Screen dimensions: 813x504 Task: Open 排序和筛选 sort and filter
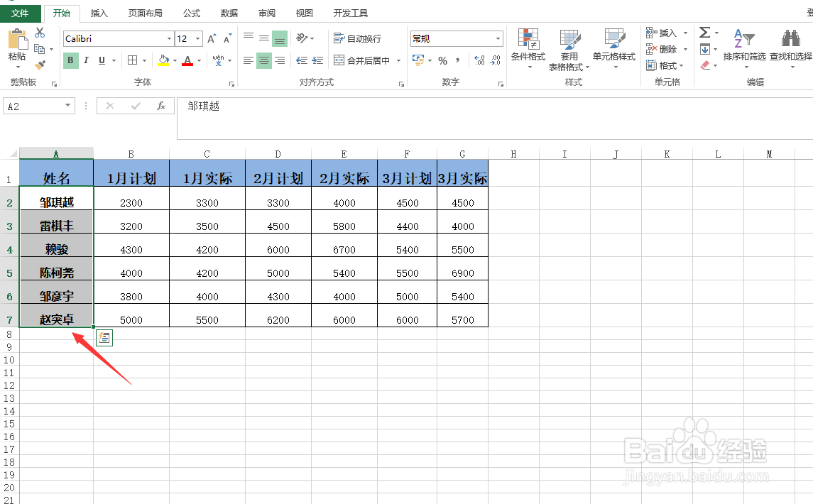(x=745, y=48)
